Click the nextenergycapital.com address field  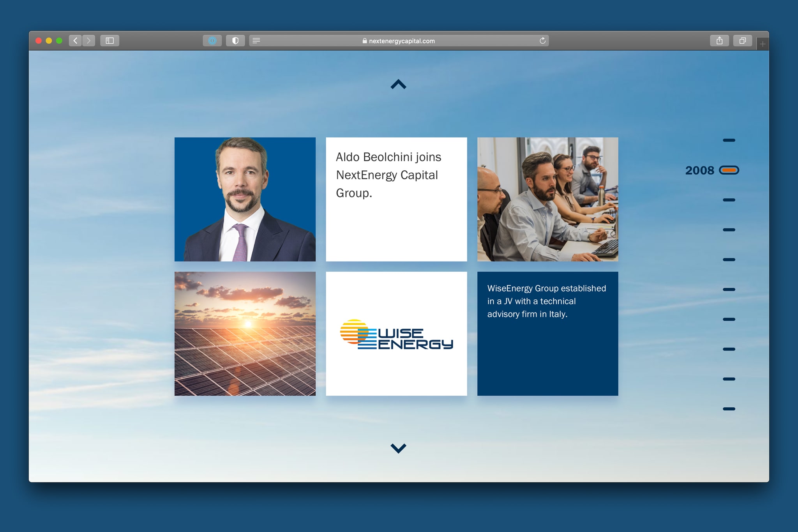click(399, 41)
